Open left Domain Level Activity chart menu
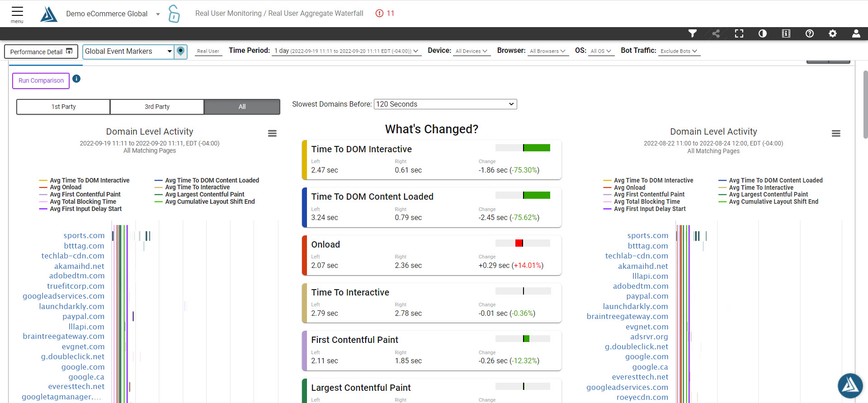 pos(272,133)
